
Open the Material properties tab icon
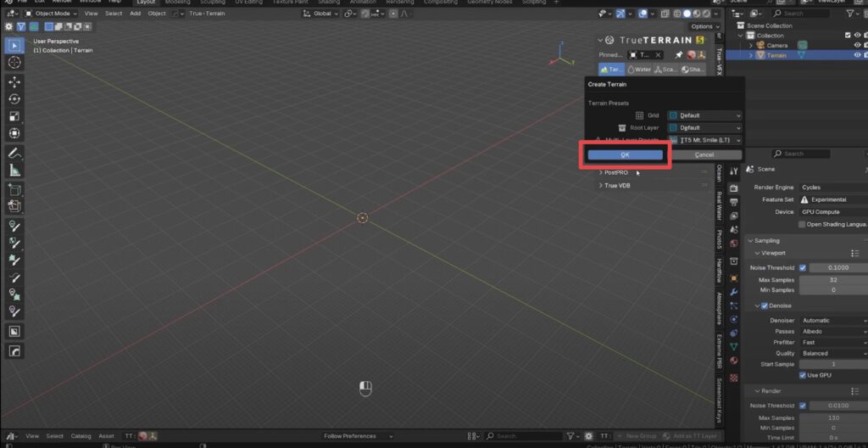point(733,361)
